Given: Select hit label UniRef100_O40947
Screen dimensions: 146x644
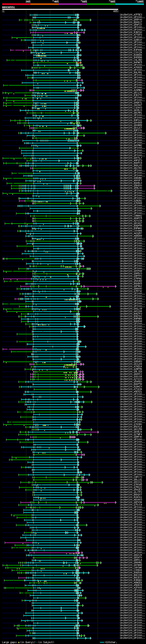Looking at the screenshot, I should click(131, 105).
